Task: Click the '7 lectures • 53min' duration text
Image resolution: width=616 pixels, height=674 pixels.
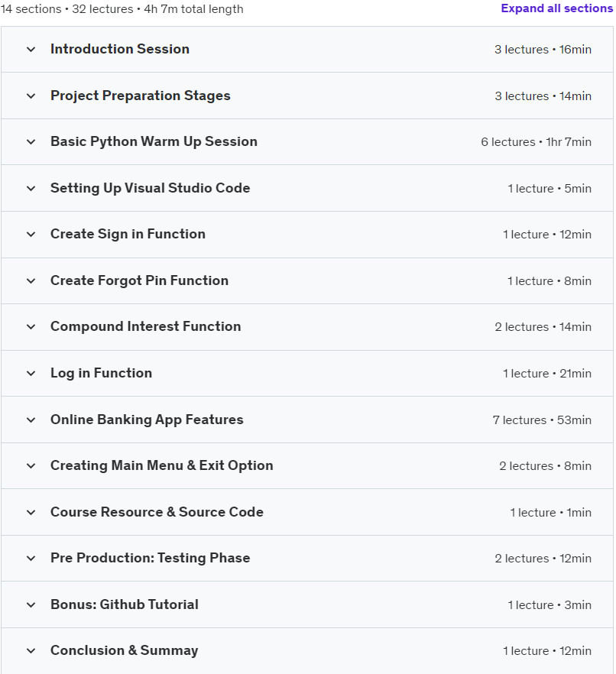Action: [542, 420]
